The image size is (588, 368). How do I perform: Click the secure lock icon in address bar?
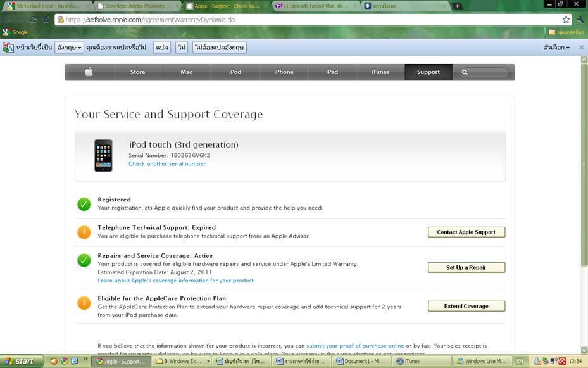60,20
